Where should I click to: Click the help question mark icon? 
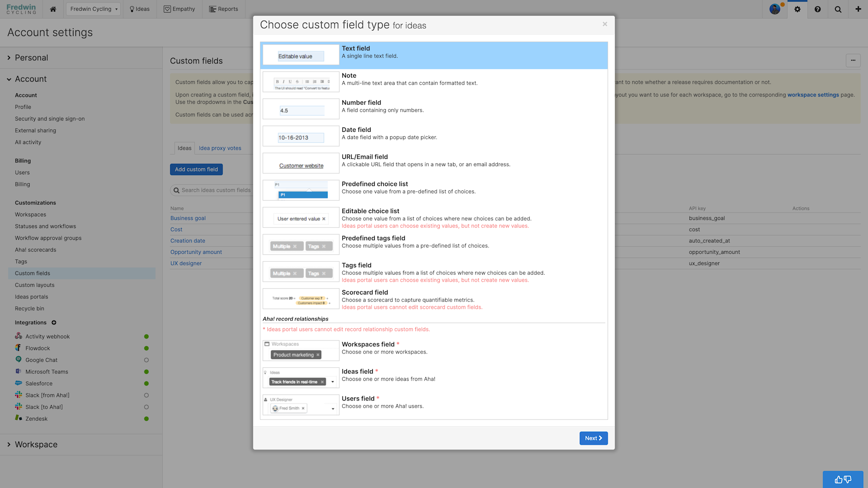[x=818, y=9]
